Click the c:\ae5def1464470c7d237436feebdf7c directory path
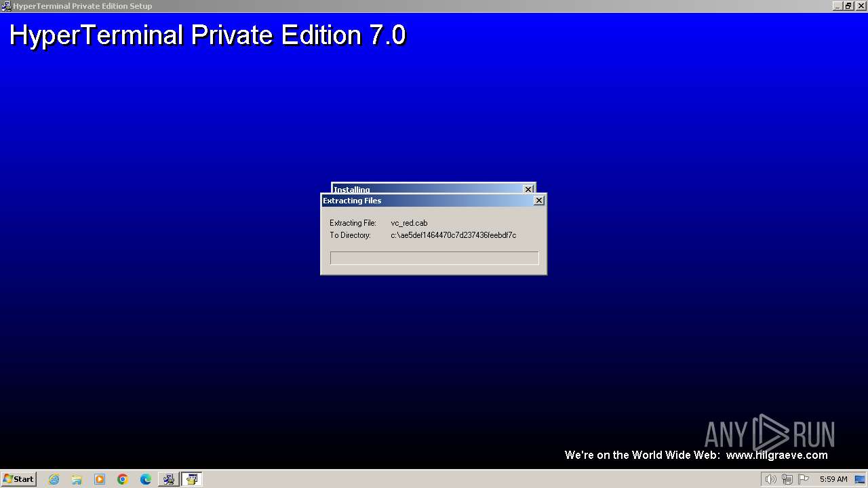868x488 pixels. 454,235
